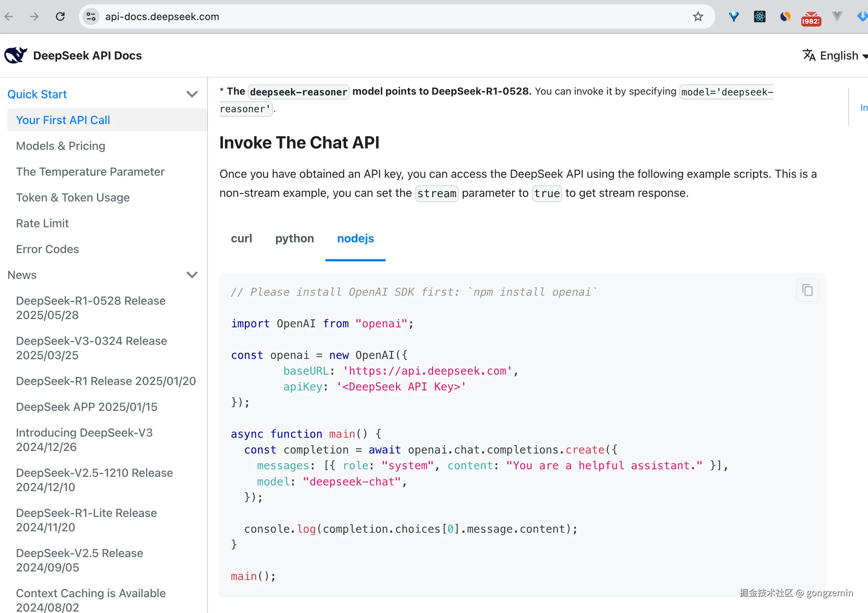Switch to the curl code tab
Image resolution: width=868 pixels, height=613 pixels.
(x=241, y=239)
